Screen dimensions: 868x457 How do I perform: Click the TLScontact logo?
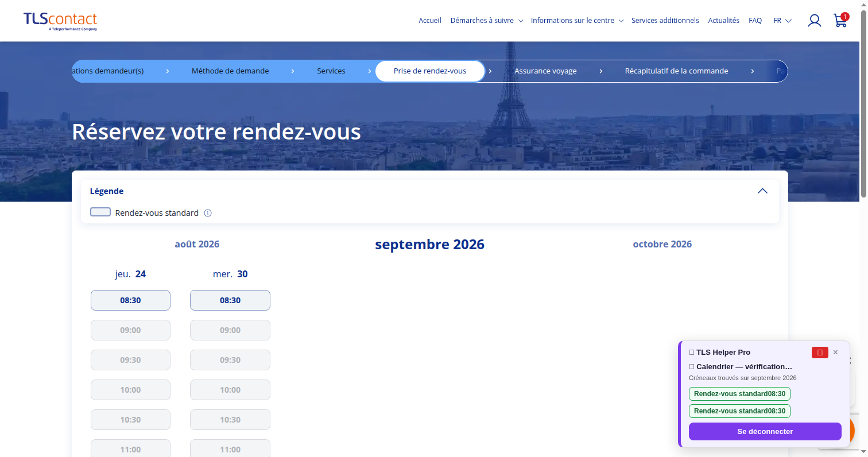(60, 21)
